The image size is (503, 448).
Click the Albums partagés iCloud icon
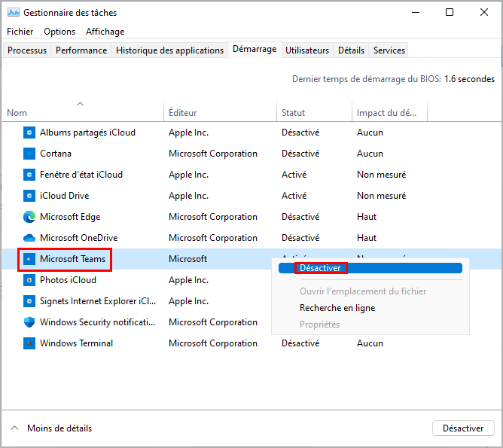click(29, 133)
